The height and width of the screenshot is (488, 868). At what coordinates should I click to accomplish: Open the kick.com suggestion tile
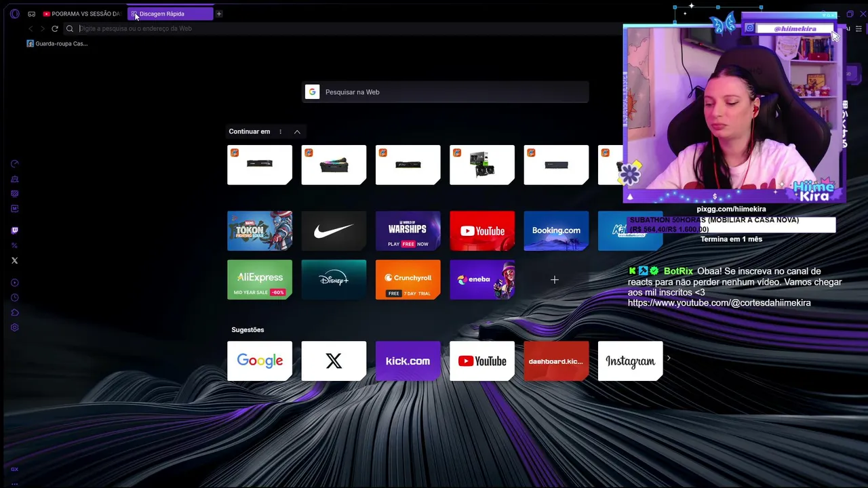pyautogui.click(x=408, y=361)
